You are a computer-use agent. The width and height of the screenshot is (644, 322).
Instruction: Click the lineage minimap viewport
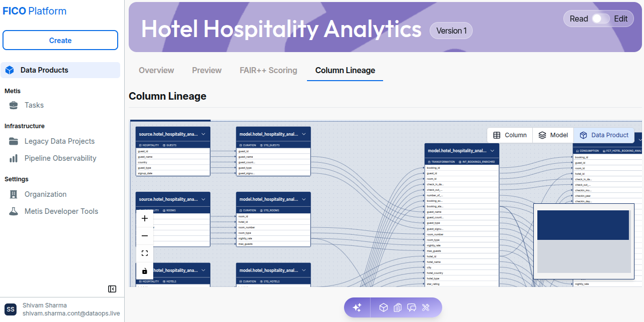coord(583,225)
